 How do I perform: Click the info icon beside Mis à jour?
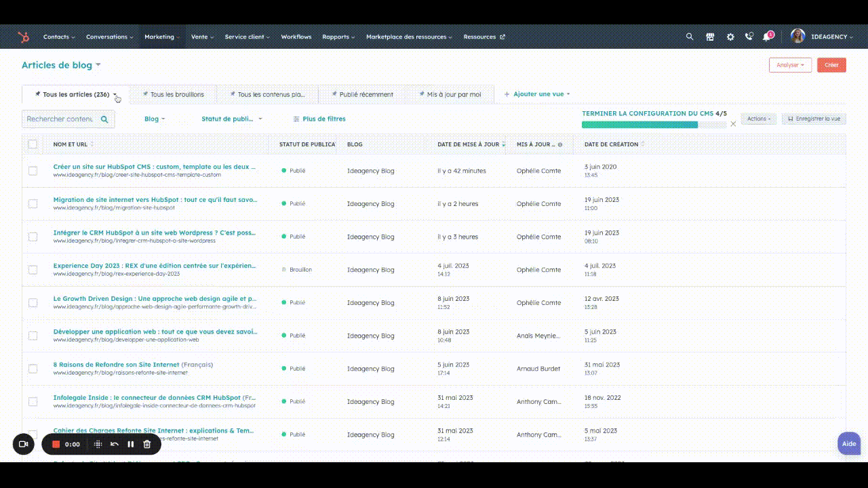tap(560, 144)
